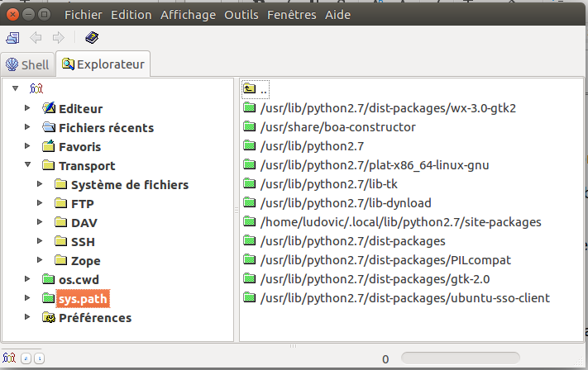Expand the FTP tree node
Viewport: 588px width, 370px height.
coord(41,203)
